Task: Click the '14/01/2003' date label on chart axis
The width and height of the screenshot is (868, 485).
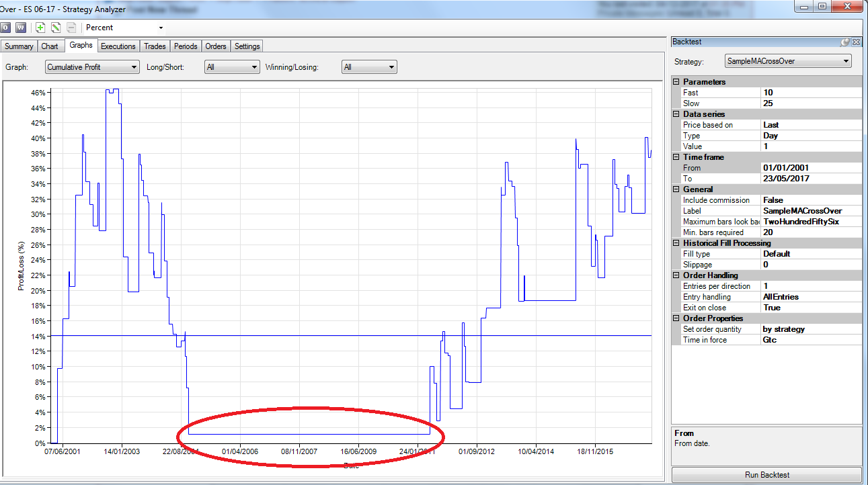Action: click(122, 451)
